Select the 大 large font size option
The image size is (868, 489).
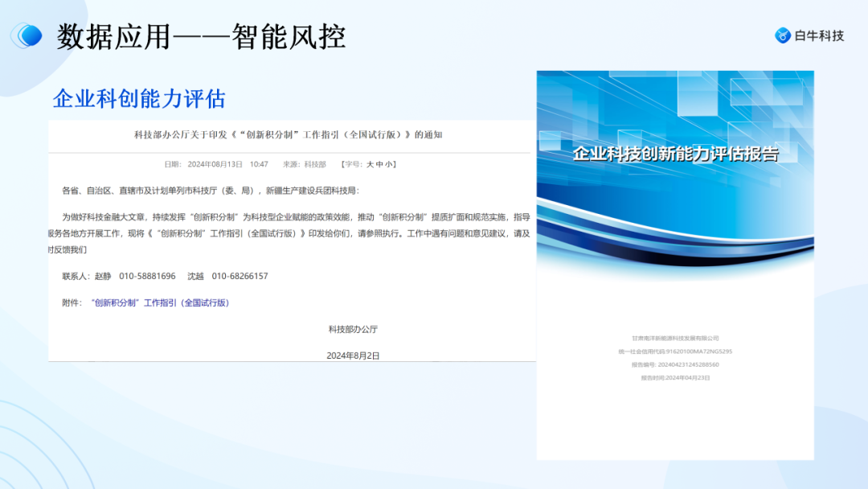(369, 163)
